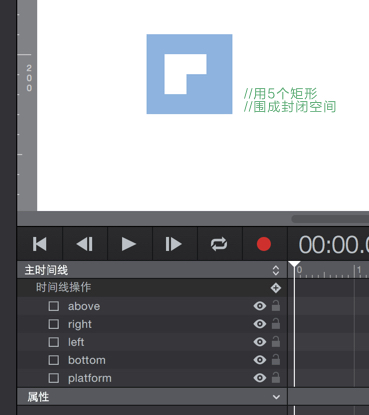The image size is (369, 415).
Task: Lock the right layer
Action: [276, 323]
